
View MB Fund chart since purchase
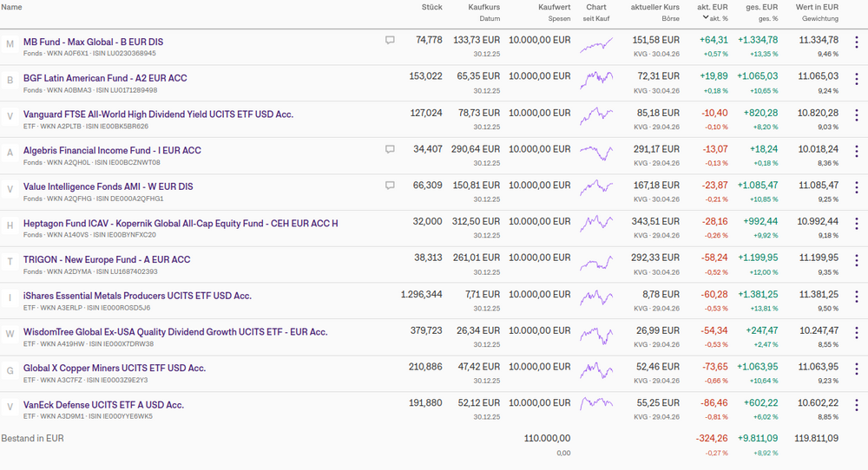(x=596, y=45)
